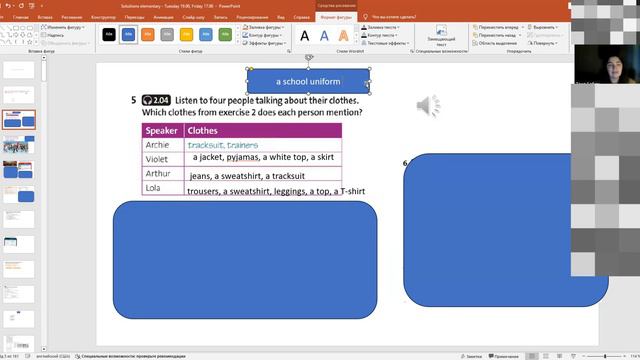Select the currently highlighted slide thumbnail
The width and height of the screenshot is (640, 360).
pos(19,120)
